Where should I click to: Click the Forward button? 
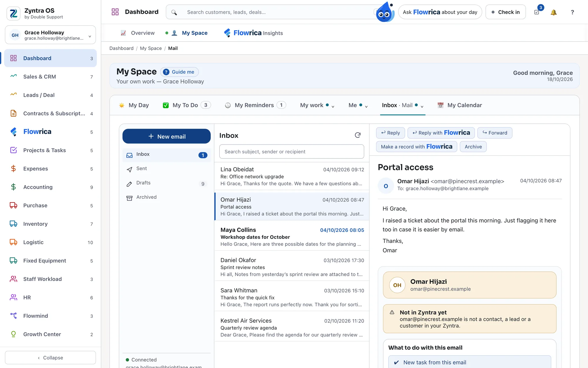pyautogui.click(x=495, y=133)
